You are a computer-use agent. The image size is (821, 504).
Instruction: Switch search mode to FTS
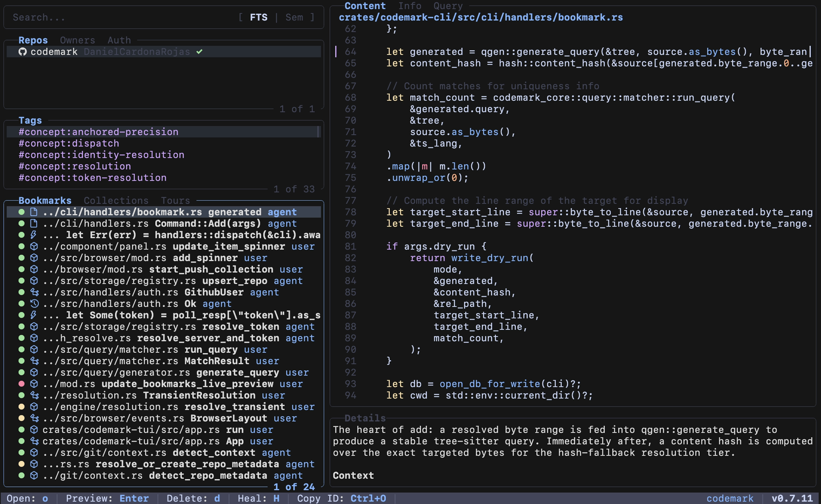259,17
